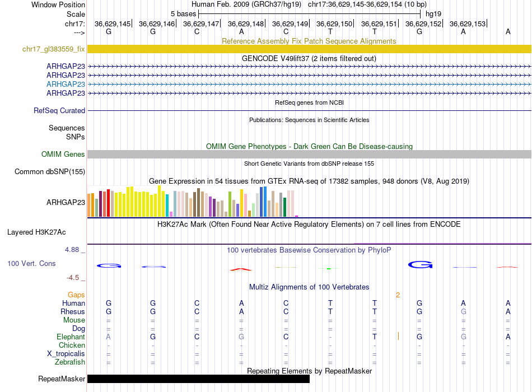Screen dimensions: 532x392
Task: Open the GENCODE V49lift37 track title
Action: (x=309, y=58)
